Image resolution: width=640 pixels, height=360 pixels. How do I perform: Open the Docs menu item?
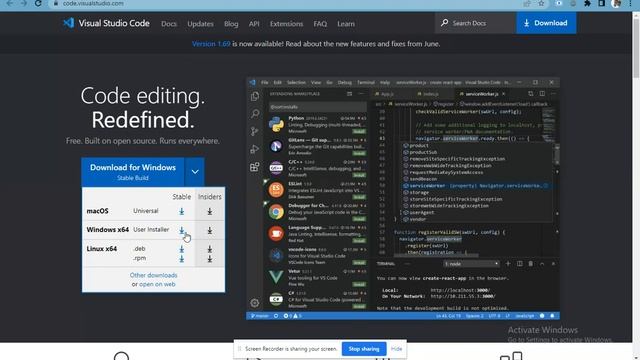(x=169, y=24)
